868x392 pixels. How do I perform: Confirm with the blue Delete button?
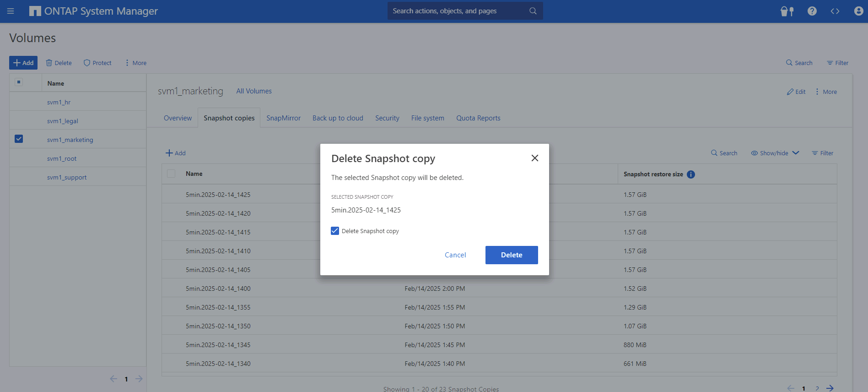click(511, 255)
